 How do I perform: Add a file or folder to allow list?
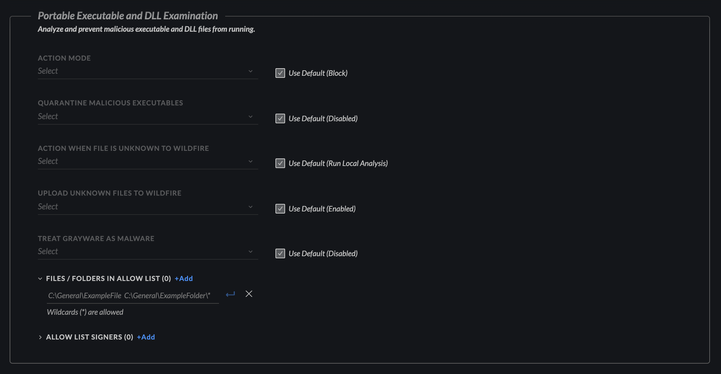[184, 279]
